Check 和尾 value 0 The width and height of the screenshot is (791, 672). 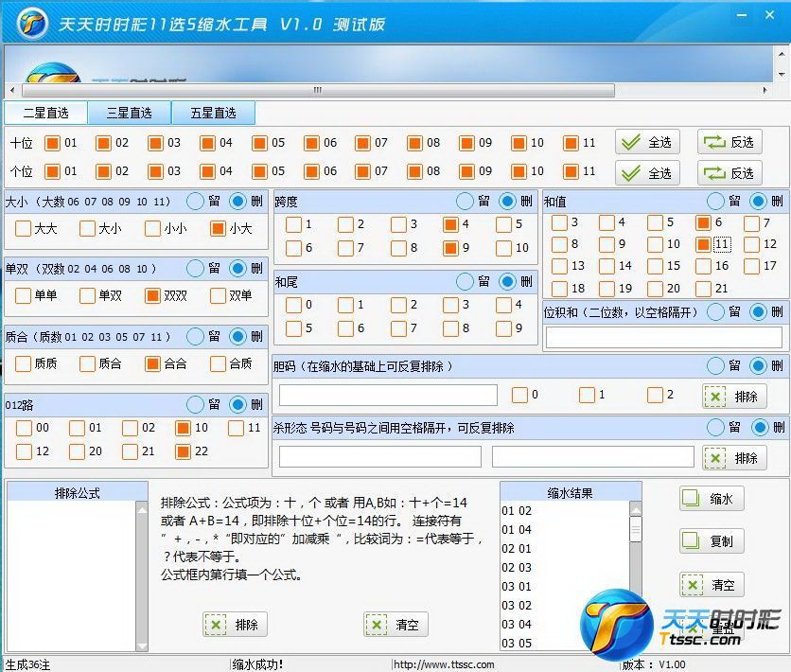293,305
